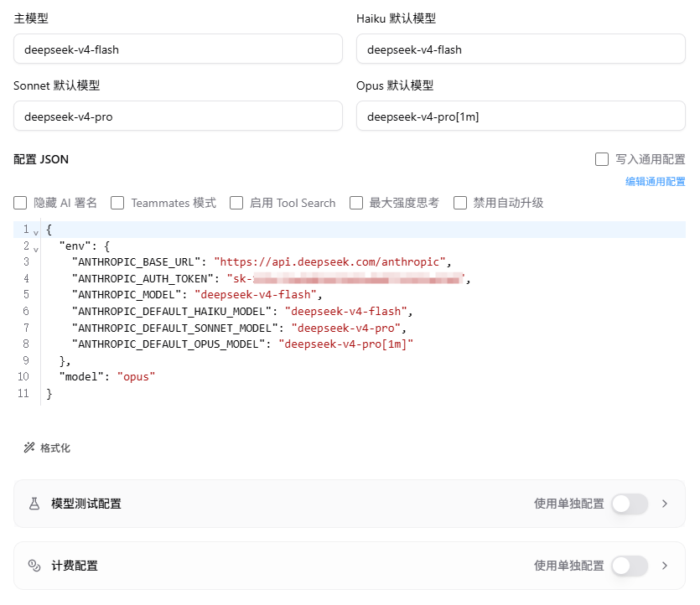Check the 最大强度思考 checkbox

coord(356,203)
